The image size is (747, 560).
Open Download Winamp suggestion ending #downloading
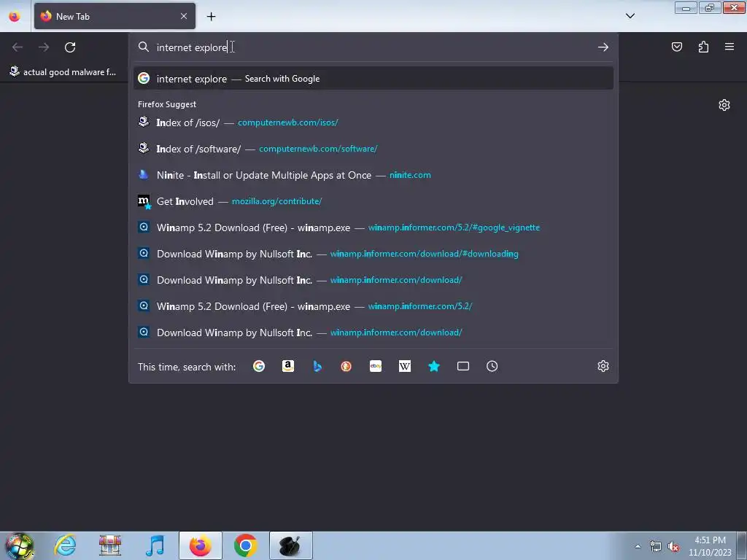coord(373,253)
